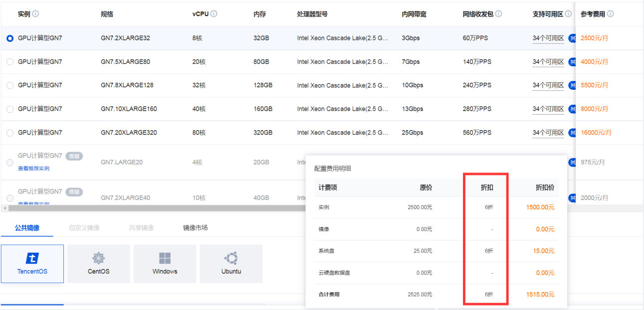
Task: Switch to the 镜像市场 tab
Action: [195, 228]
